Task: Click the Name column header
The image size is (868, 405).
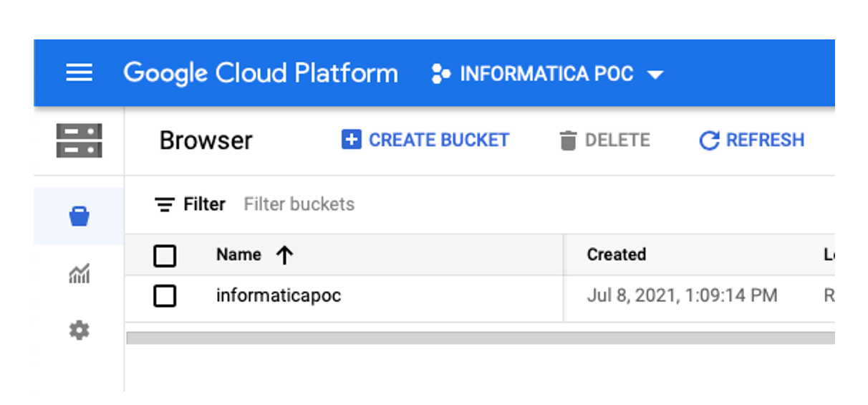Action: pyautogui.click(x=238, y=255)
